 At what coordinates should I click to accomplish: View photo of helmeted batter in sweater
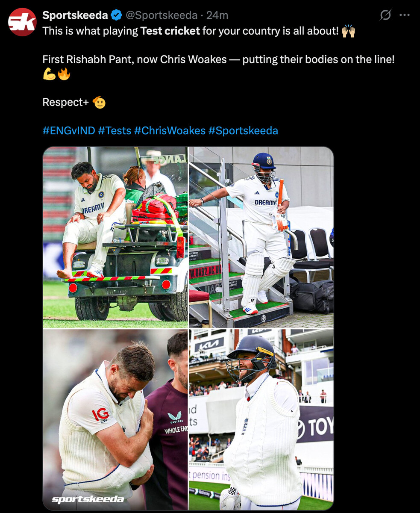click(x=261, y=419)
